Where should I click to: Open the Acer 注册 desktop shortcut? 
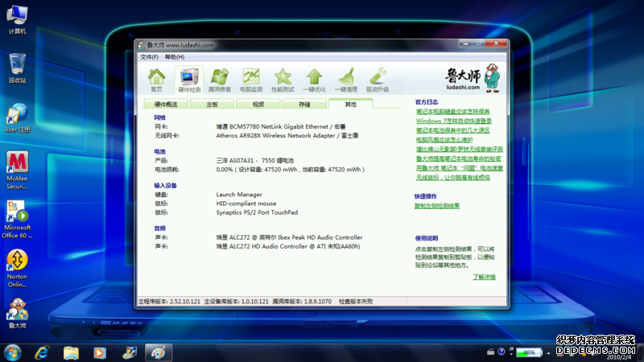pos(17,118)
